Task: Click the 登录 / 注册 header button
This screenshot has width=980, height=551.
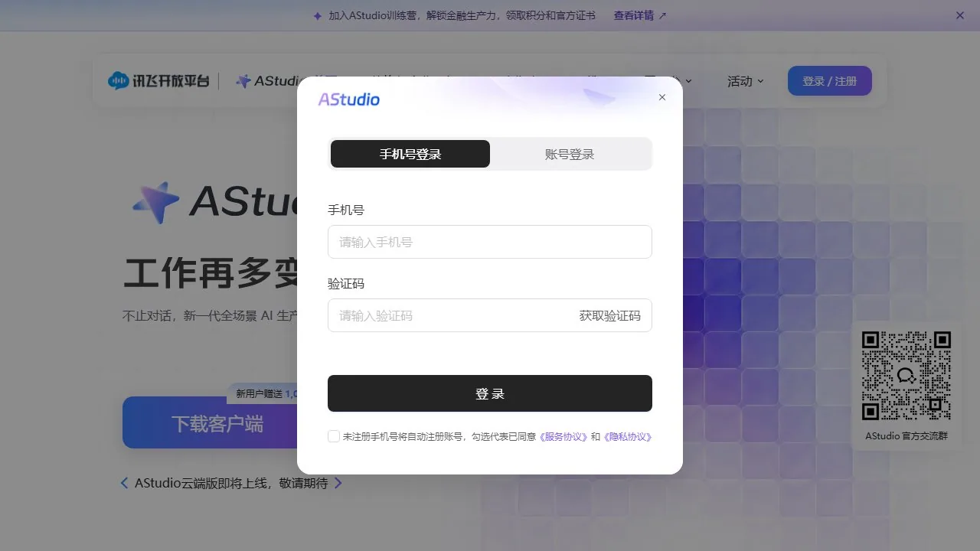Action: [x=830, y=81]
